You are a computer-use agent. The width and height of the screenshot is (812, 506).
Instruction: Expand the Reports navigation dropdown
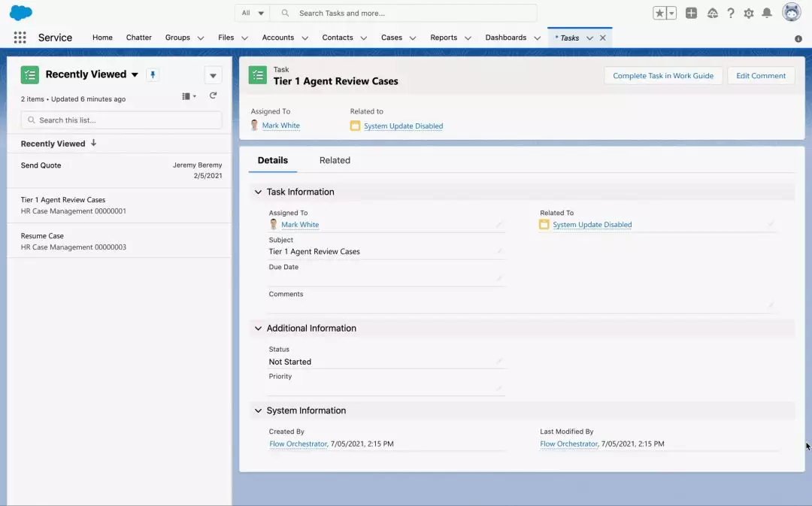(468, 38)
